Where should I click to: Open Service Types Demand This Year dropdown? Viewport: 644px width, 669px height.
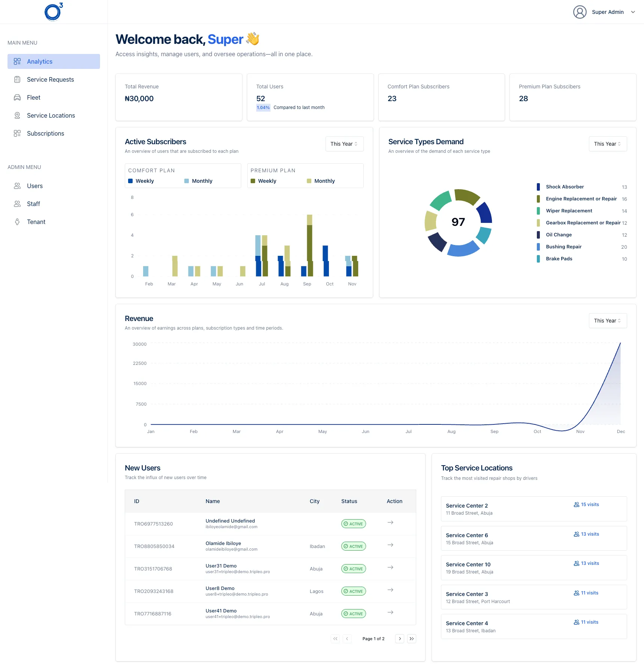point(607,144)
